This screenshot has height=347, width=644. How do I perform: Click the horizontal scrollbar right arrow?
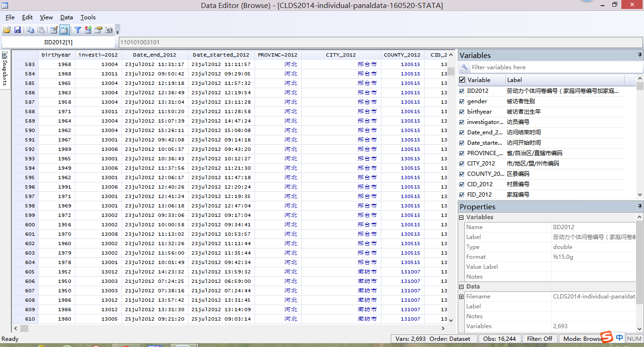(x=443, y=328)
